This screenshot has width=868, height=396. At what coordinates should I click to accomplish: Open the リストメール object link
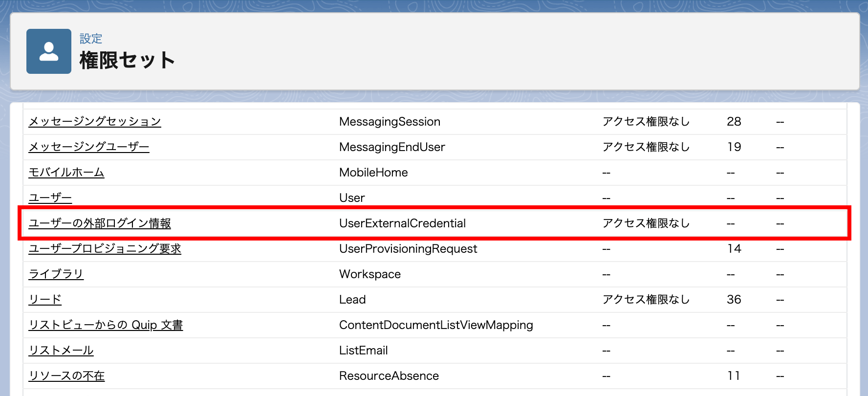pyautogui.click(x=61, y=351)
